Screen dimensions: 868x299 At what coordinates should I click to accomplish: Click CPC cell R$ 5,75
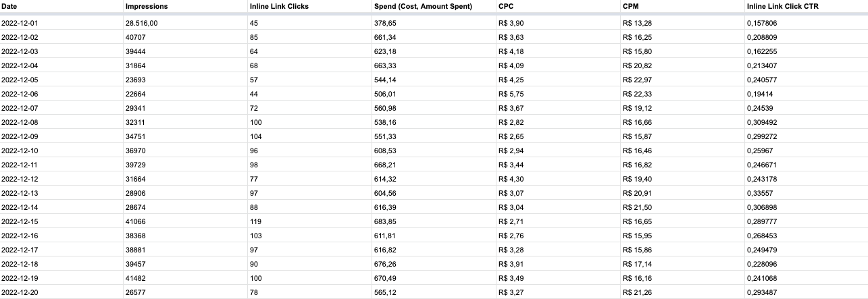(510, 93)
